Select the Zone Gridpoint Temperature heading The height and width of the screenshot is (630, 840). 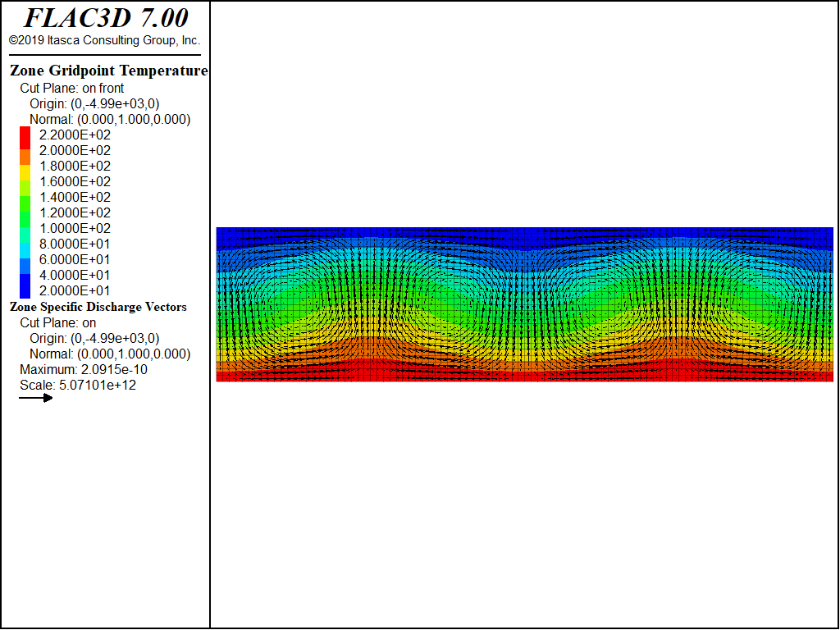[109, 71]
